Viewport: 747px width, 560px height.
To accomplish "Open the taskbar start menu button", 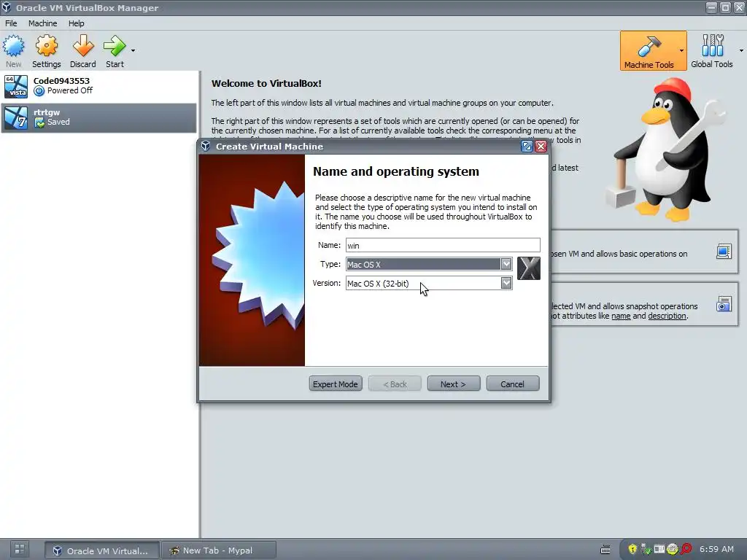I will point(19,549).
